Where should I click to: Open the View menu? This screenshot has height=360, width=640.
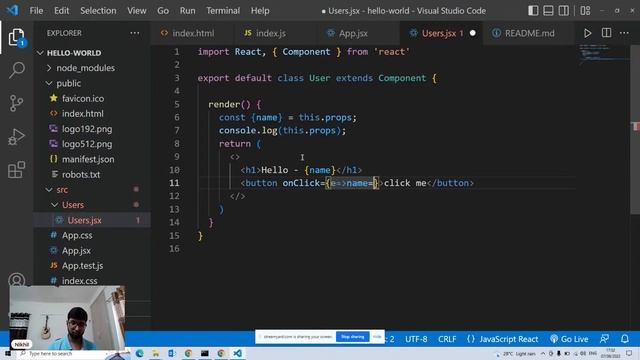tap(136, 11)
